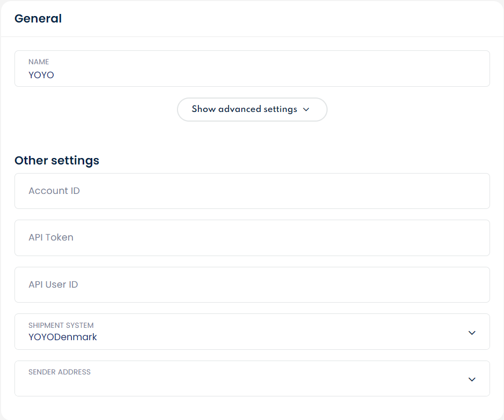
Task: Click the small NAME label
Action: point(39,62)
